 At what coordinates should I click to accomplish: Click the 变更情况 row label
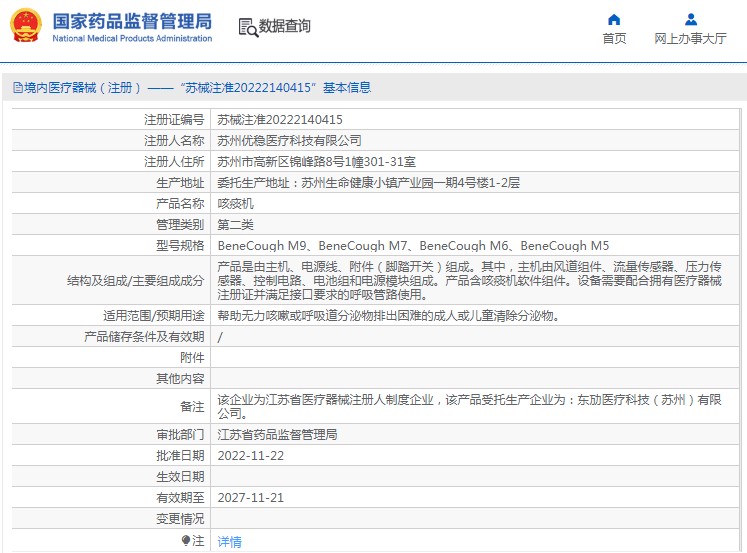(x=180, y=519)
